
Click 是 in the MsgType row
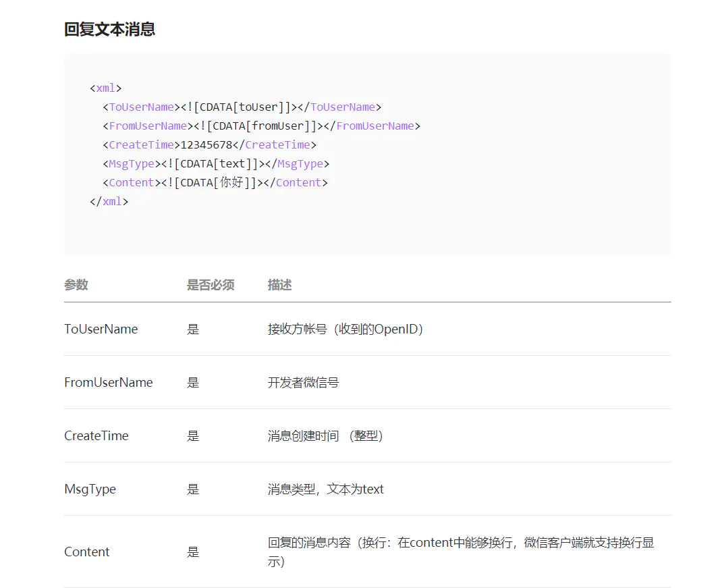click(193, 489)
